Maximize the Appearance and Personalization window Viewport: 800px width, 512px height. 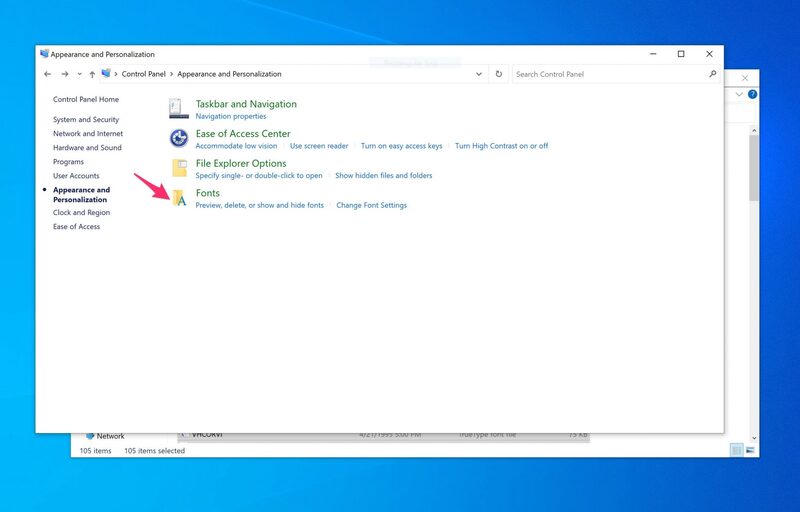(x=681, y=54)
